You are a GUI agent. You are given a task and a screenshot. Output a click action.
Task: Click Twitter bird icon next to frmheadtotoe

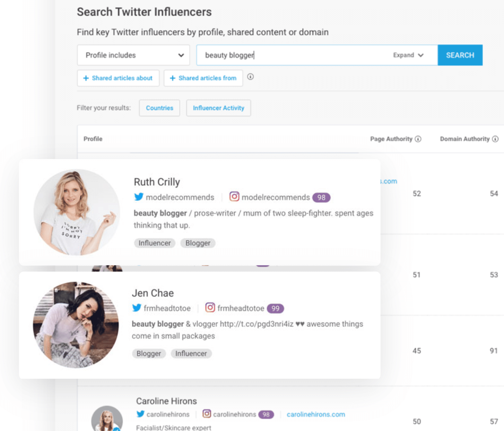point(137,308)
